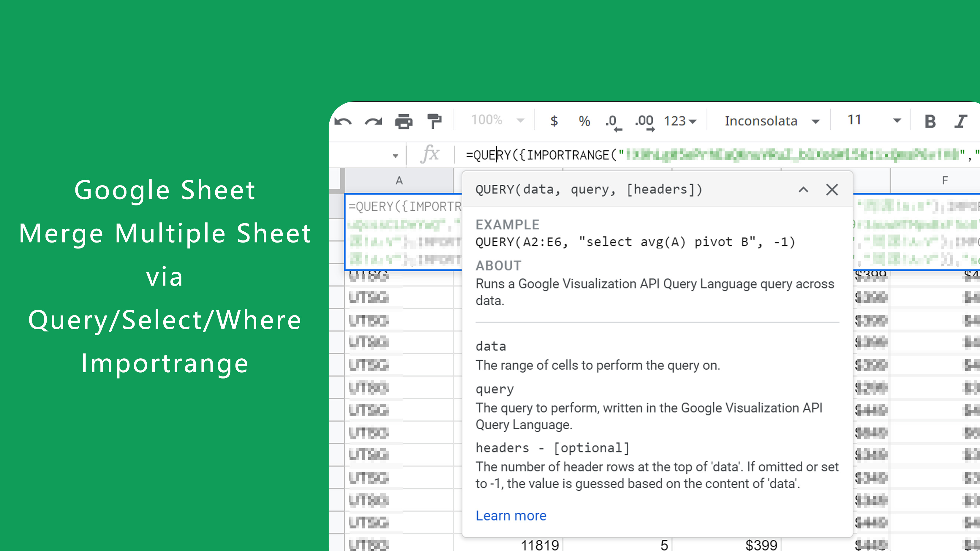Open the 123 number formats dropdown

point(680,121)
